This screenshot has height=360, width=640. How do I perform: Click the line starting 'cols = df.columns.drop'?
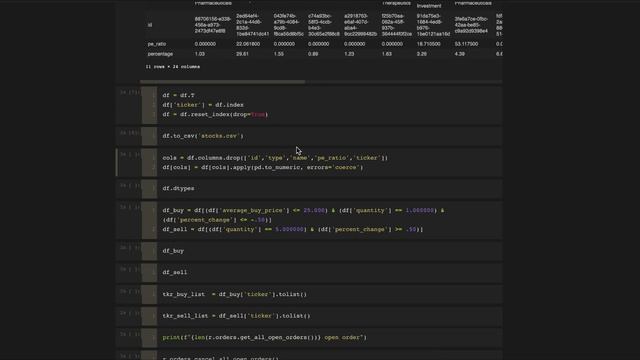click(x=275, y=158)
